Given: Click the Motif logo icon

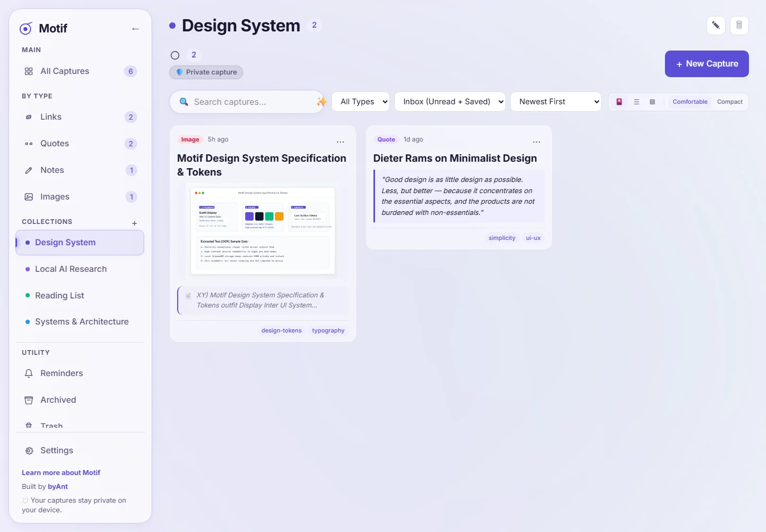Looking at the screenshot, I should click(x=26, y=28).
